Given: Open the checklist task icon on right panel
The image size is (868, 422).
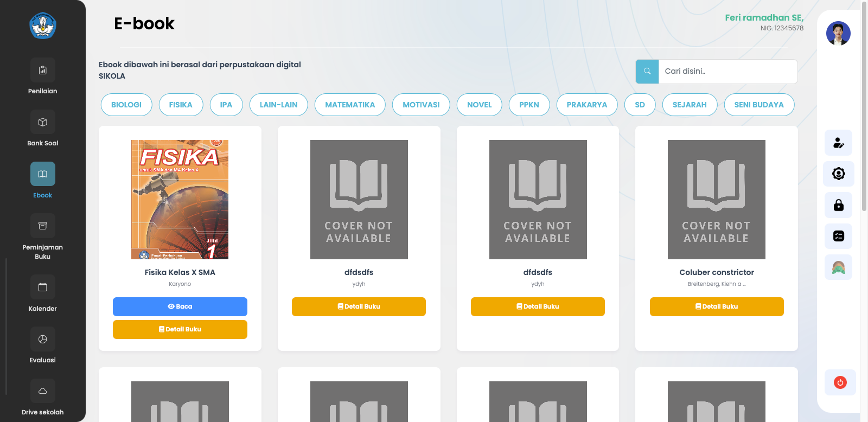Looking at the screenshot, I should tap(838, 236).
